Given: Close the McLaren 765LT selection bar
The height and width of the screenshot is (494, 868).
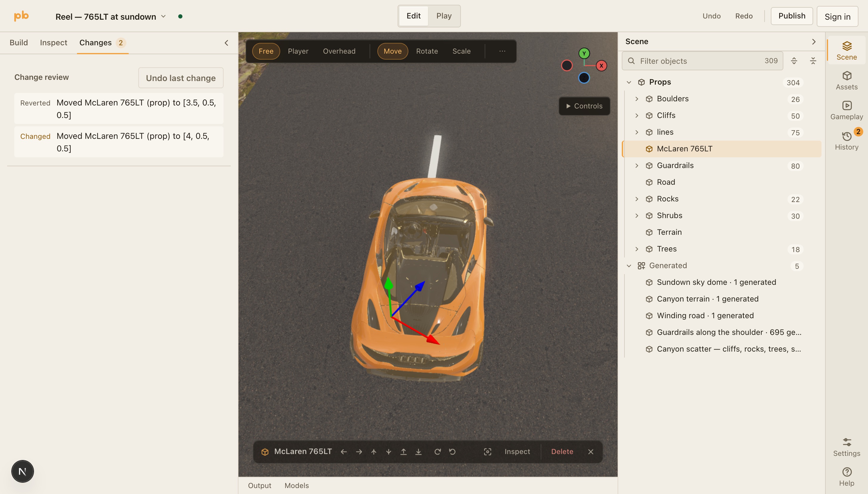Looking at the screenshot, I should click(x=590, y=452).
